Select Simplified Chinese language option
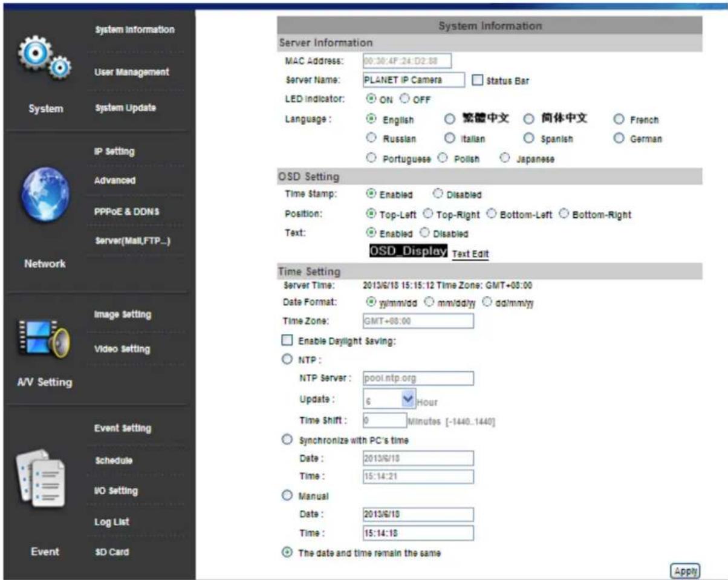The image size is (728, 580). [x=528, y=119]
